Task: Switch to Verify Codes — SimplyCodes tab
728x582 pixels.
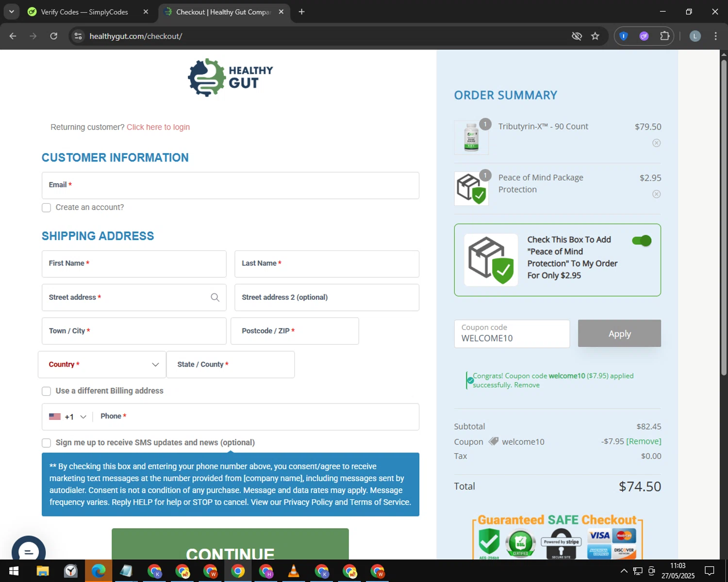Action: (84, 12)
